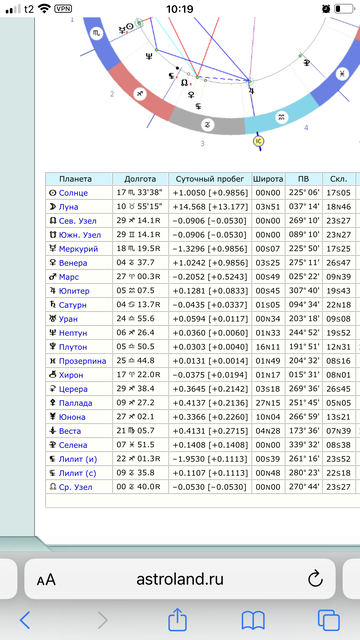This screenshot has width=360, height=640.
Task: Open the AA reader text options
Action: pyautogui.click(x=46, y=580)
